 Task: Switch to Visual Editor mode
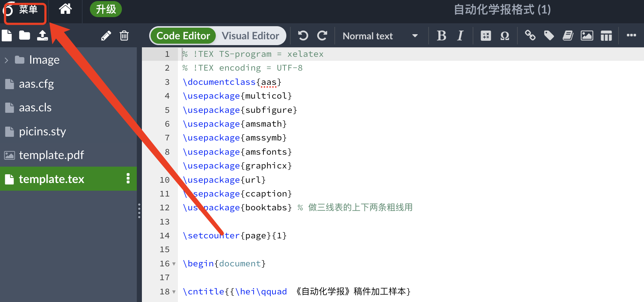[250, 36]
